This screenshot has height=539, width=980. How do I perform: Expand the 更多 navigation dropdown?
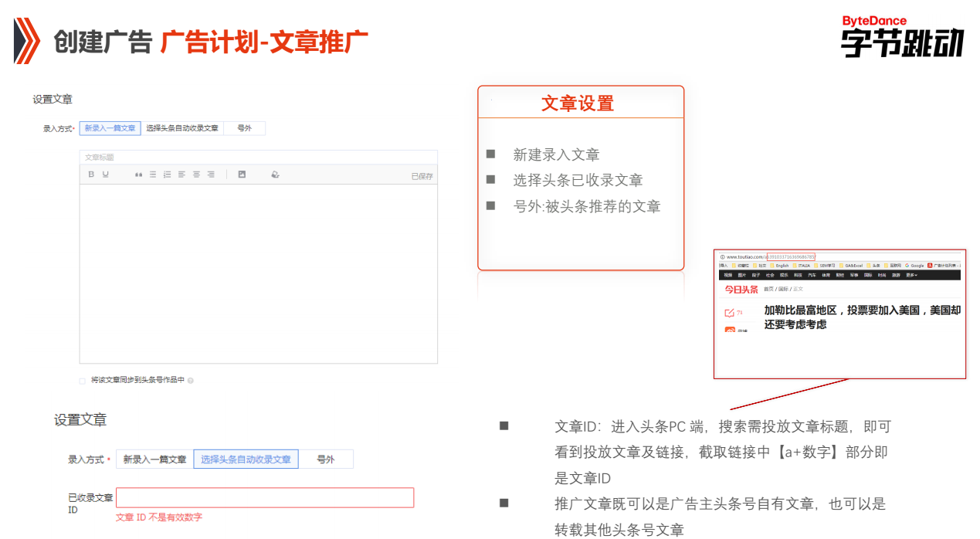pyautogui.click(x=912, y=275)
